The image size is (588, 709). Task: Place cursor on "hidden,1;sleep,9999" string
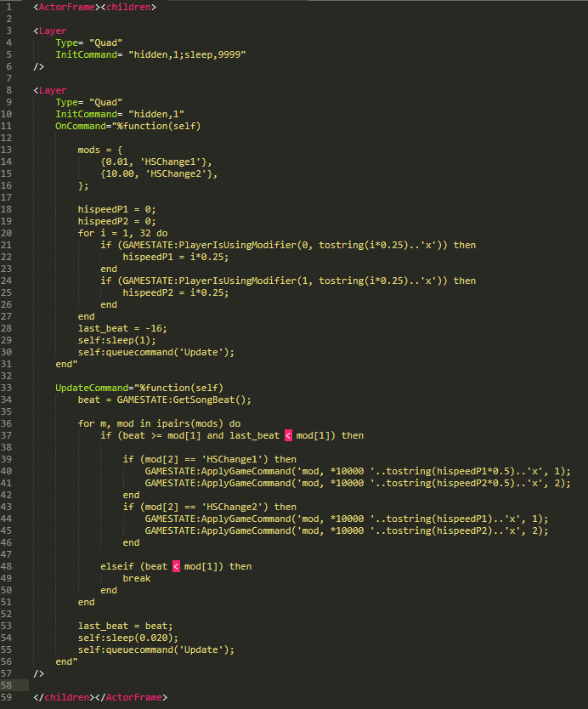(x=187, y=54)
